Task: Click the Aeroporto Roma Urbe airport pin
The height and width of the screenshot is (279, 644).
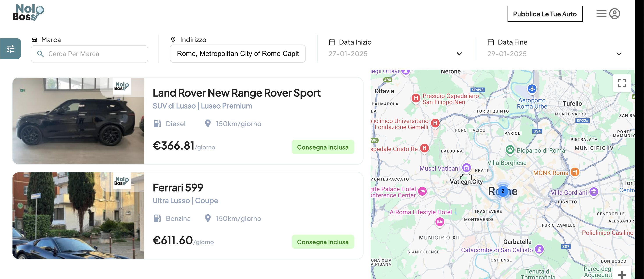Action: 532,89
